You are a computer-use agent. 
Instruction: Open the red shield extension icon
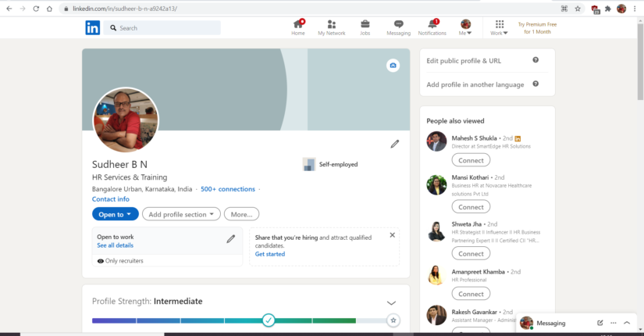click(595, 9)
